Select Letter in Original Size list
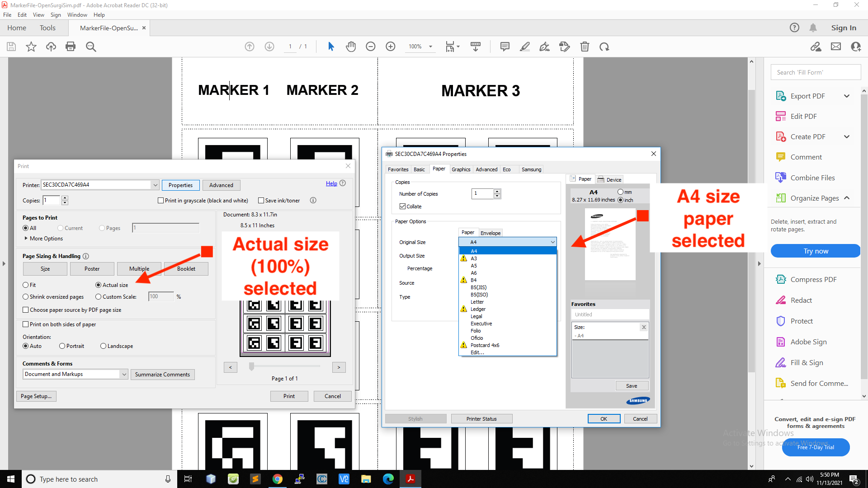 click(477, 302)
